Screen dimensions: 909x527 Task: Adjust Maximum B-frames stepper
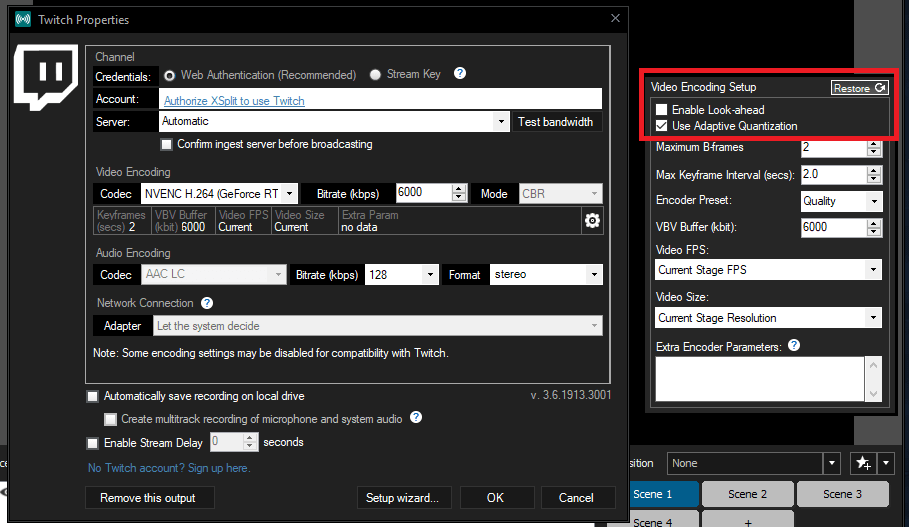[874, 148]
